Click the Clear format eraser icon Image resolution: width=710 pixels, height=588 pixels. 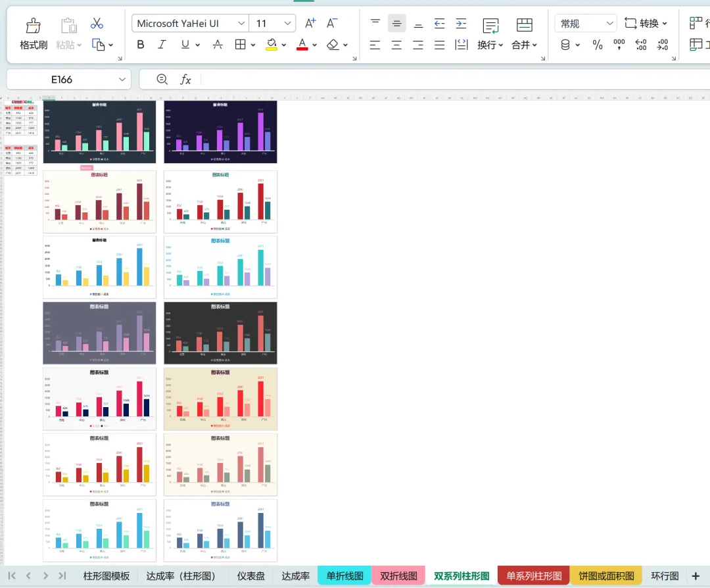(x=333, y=44)
